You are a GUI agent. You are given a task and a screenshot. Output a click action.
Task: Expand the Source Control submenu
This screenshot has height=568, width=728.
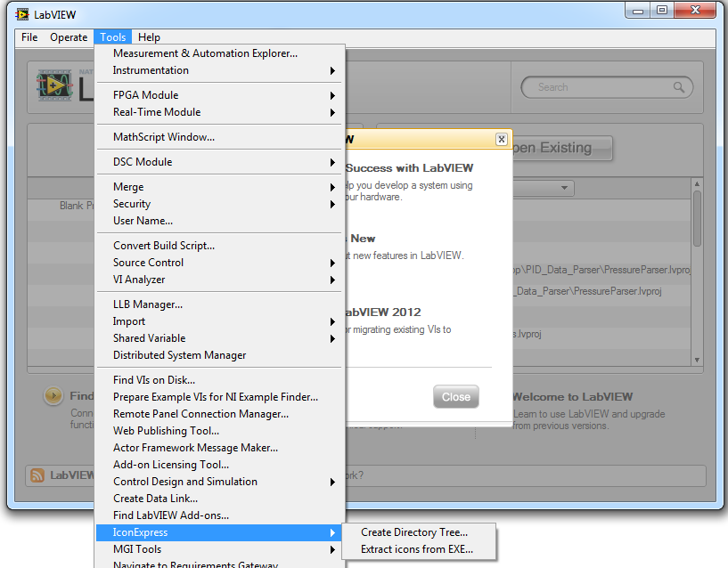click(219, 263)
